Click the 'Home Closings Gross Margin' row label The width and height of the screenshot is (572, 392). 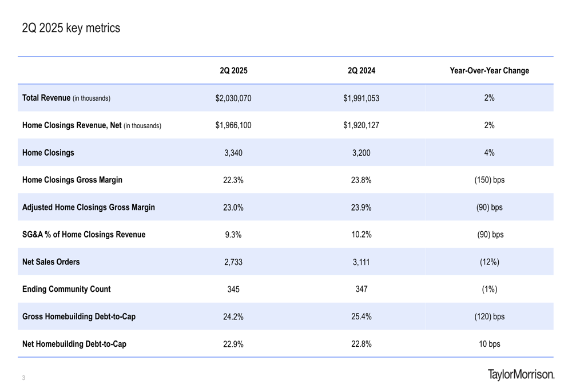point(72,180)
